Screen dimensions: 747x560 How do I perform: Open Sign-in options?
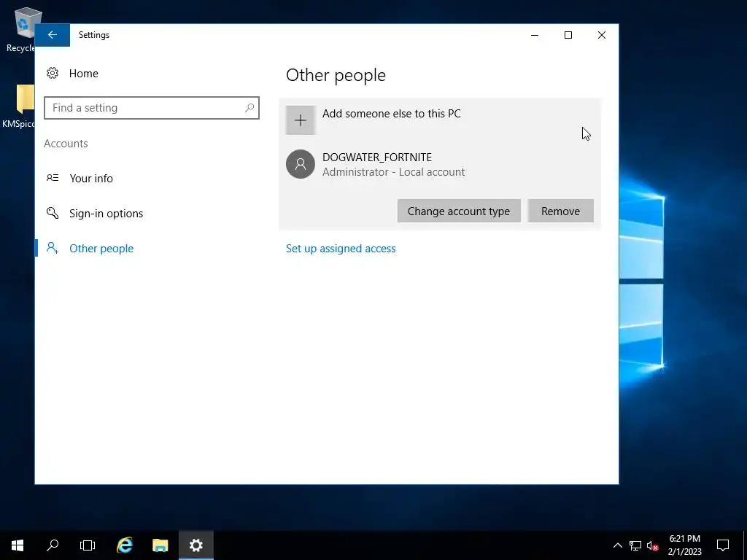[x=106, y=214]
